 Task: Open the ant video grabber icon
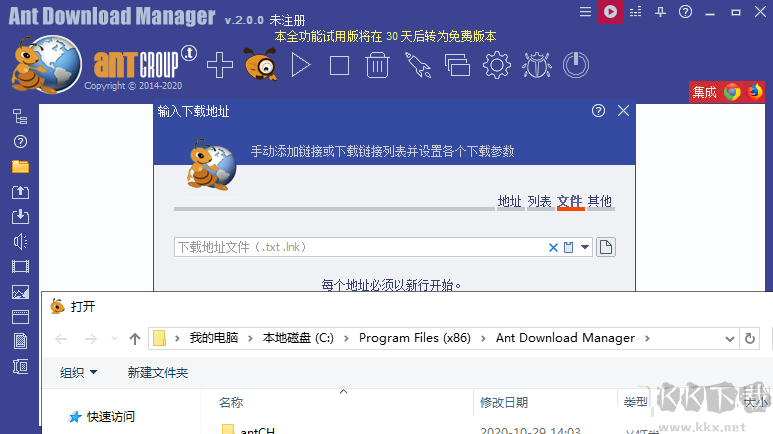(261, 64)
